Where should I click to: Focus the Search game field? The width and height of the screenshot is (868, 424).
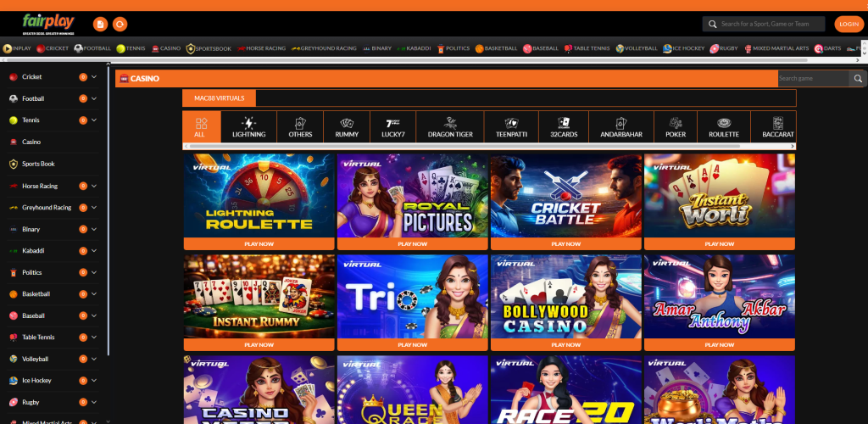pyautogui.click(x=813, y=79)
